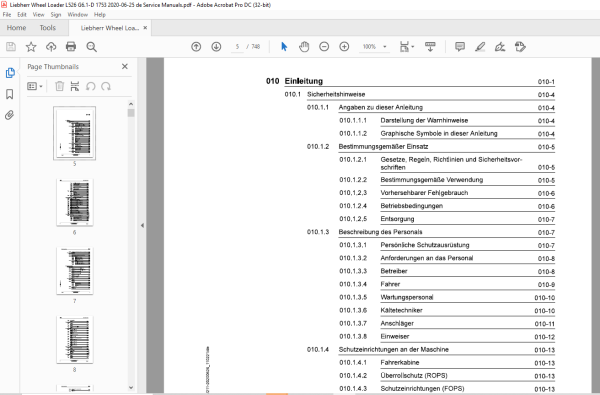Switch to the Tools tab

click(47, 28)
